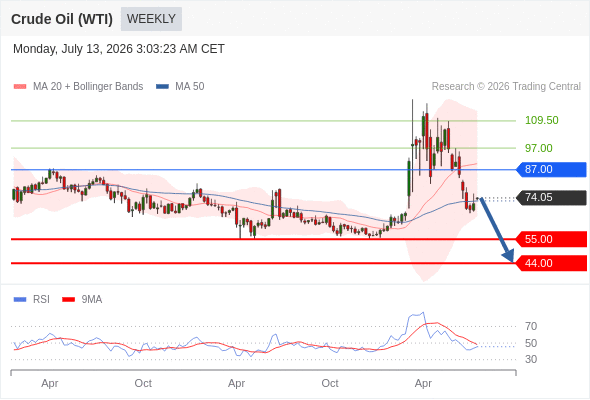Click the MA 50 blue legend swatch
The image size is (590, 400).
pos(162,87)
